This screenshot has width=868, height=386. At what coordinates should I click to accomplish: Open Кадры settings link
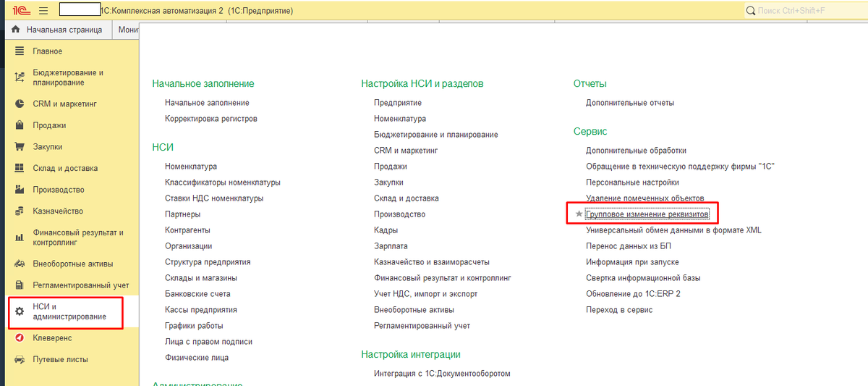[386, 230]
